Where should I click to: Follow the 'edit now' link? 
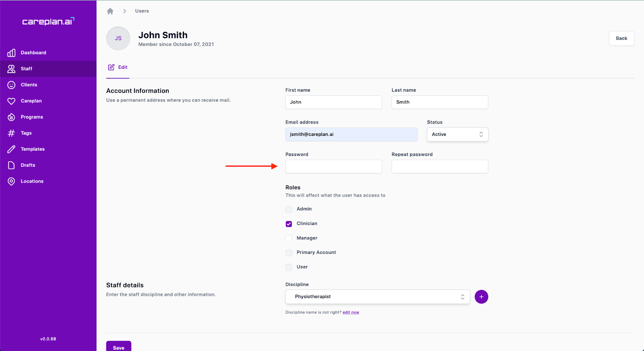[351, 312]
